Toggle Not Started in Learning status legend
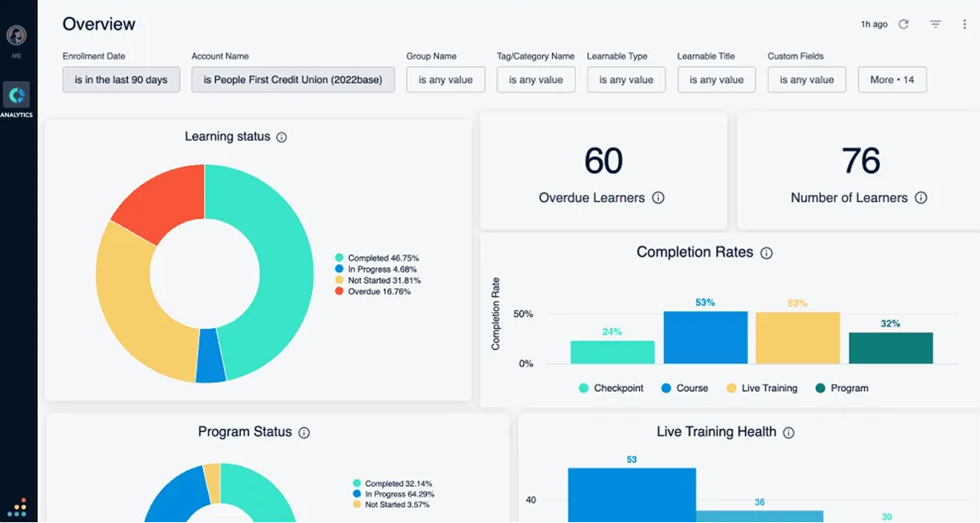The width and height of the screenshot is (980, 523). tap(378, 280)
